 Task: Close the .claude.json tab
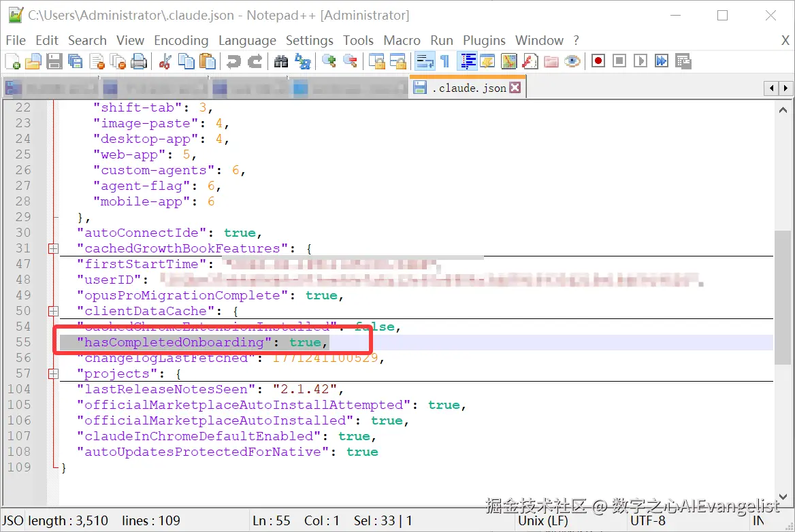(515, 88)
